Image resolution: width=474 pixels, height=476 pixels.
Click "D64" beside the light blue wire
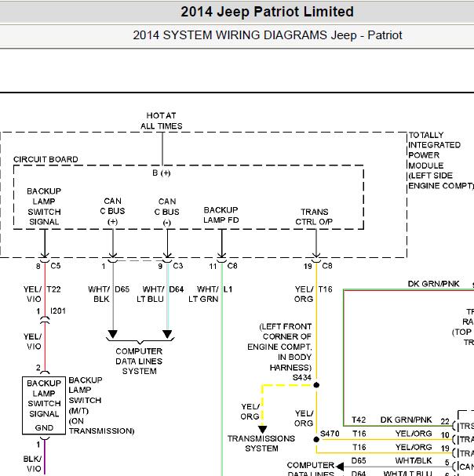(177, 289)
